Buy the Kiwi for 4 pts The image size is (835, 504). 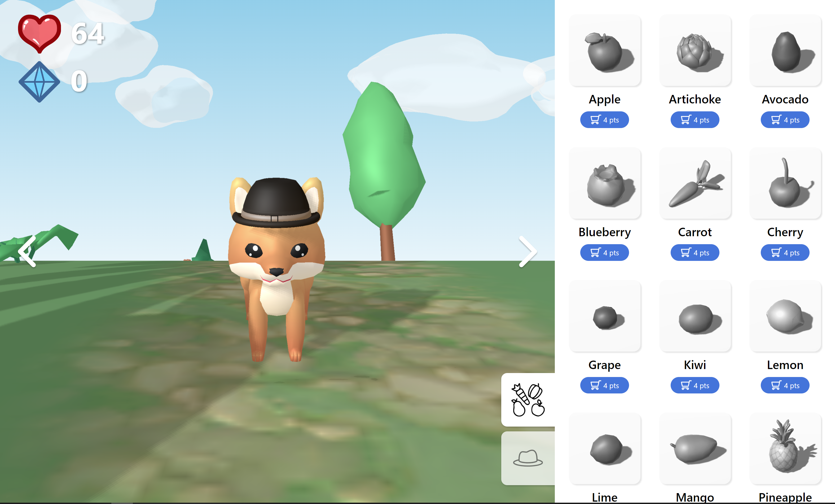click(695, 385)
